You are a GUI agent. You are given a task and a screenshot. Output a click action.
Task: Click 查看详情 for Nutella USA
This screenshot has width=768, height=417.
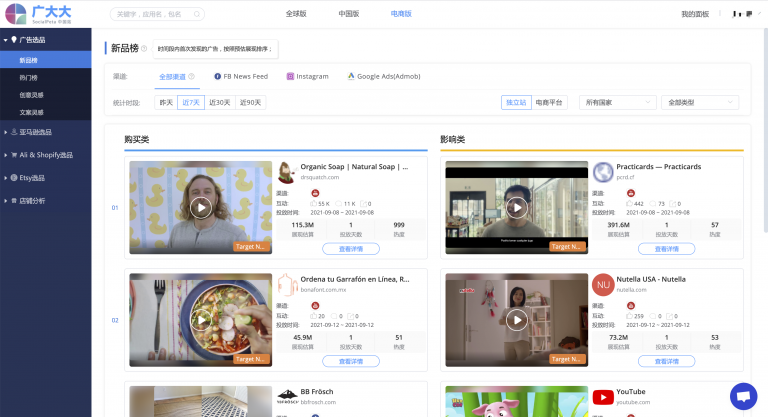tap(667, 361)
